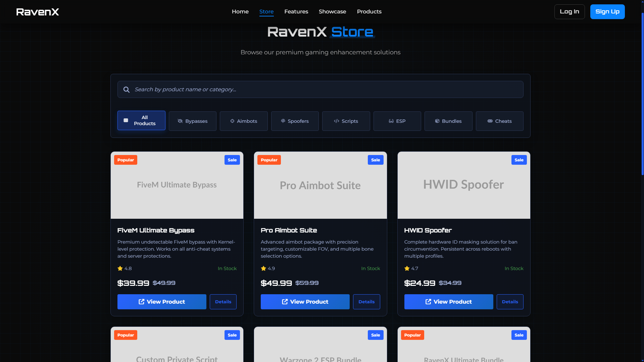Image resolution: width=644 pixels, height=362 pixels.
Task: Click Sale badge on Warzone 2 ESP Bundle
Action: pos(376,335)
